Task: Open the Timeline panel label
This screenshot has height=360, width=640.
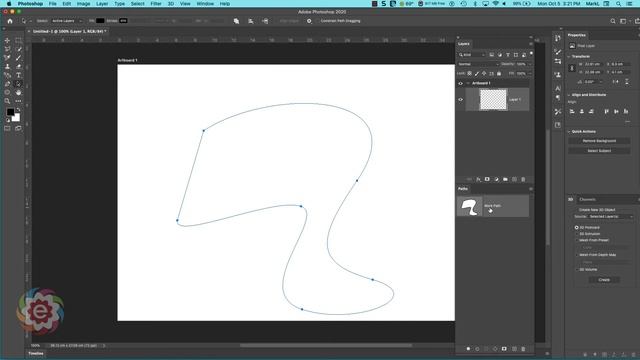Action: [36, 353]
